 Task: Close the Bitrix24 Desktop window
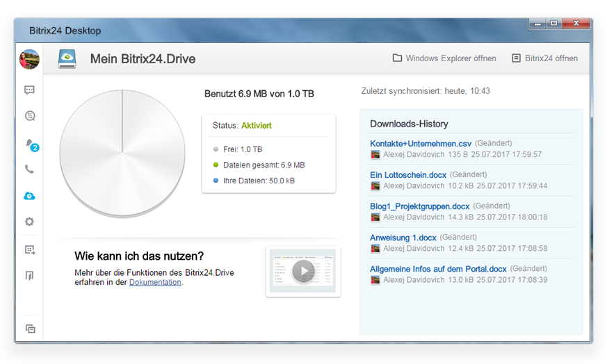[576, 24]
